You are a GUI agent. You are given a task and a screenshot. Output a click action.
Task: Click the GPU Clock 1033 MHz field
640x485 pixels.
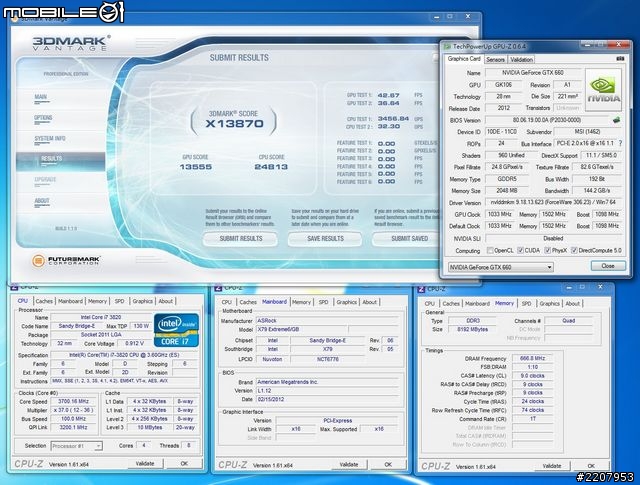500,214
